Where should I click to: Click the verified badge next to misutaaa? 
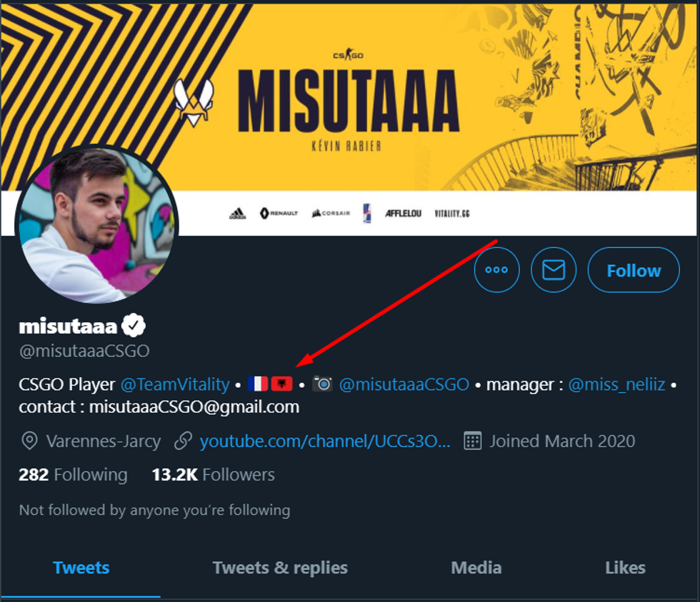click(133, 326)
